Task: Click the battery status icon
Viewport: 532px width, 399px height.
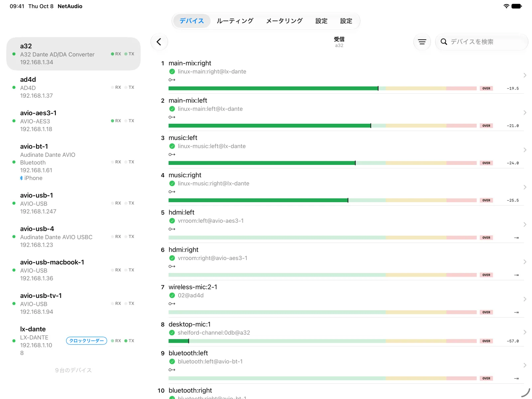Action: tap(517, 6)
